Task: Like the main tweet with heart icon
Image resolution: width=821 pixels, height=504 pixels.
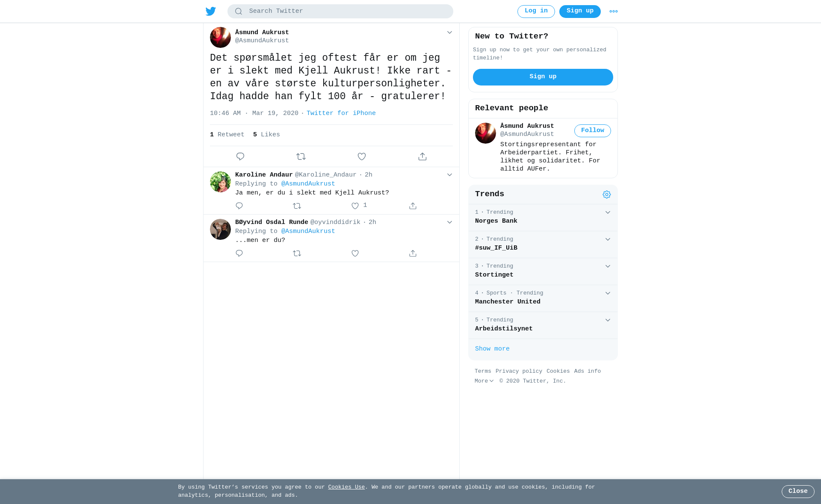Action: click(x=362, y=156)
